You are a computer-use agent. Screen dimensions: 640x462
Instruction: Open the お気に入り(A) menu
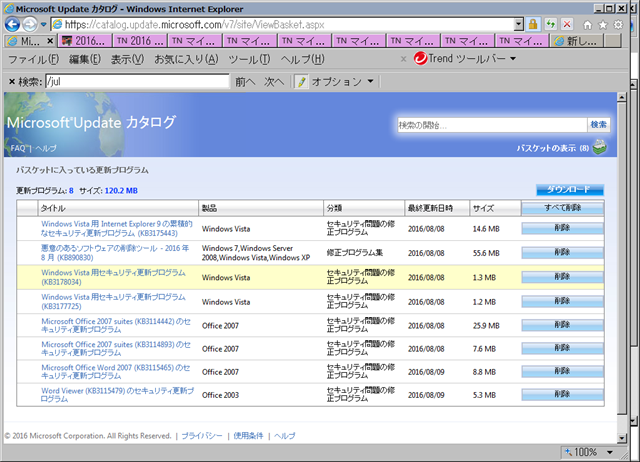coord(186,60)
